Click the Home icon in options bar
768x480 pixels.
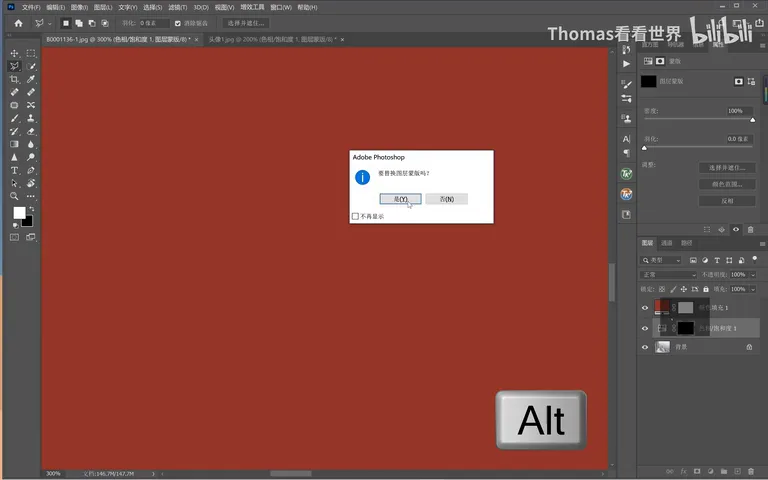pos(19,23)
